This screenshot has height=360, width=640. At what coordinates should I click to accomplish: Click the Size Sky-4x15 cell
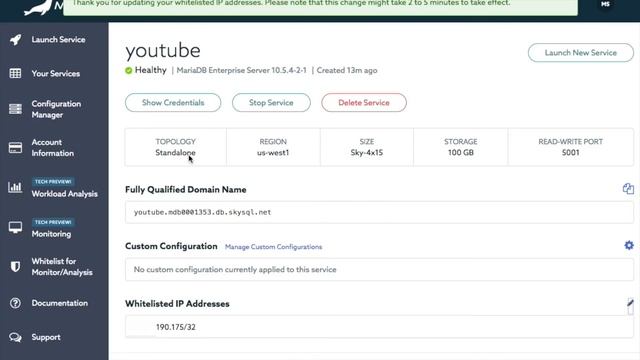point(367,147)
